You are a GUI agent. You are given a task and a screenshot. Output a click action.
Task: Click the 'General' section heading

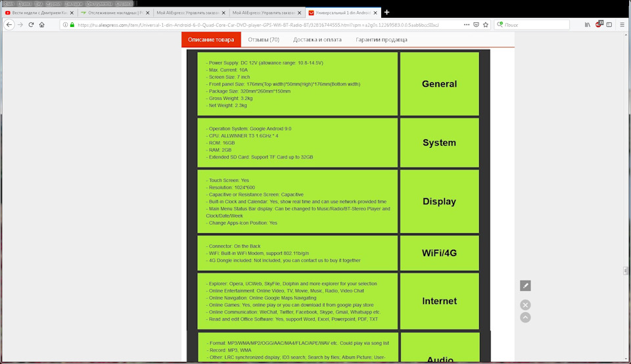click(x=439, y=83)
